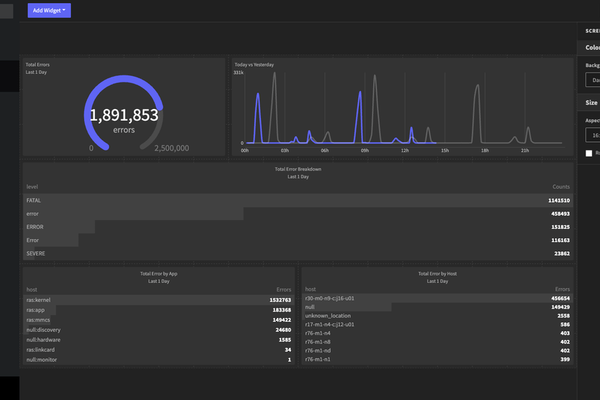600x400 pixels.
Task: Select the Total Errors gauge widget
Action: pos(124,107)
